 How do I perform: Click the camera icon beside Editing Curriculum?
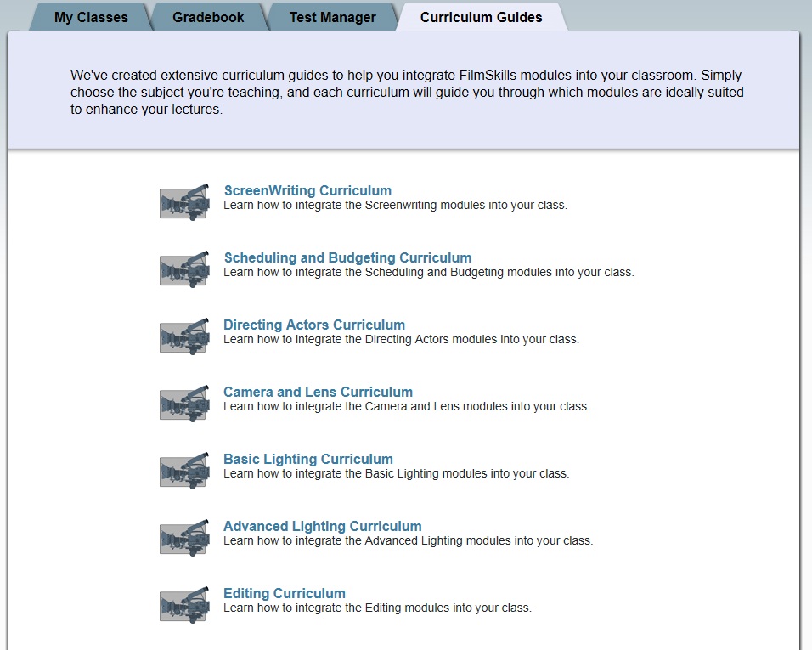tap(184, 604)
